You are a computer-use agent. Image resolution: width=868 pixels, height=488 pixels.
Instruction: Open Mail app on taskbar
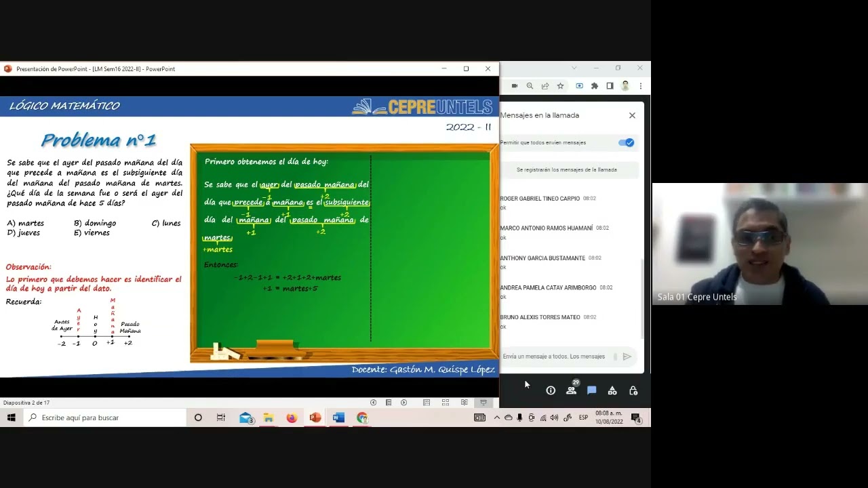tap(246, 418)
